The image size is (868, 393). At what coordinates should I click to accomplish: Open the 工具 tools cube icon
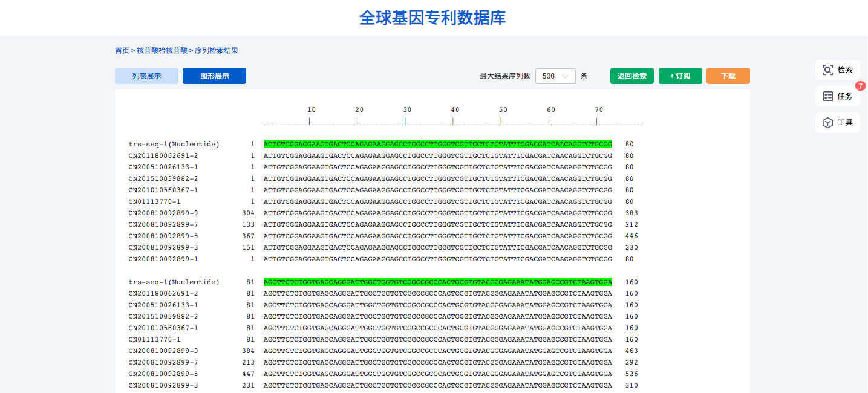point(827,123)
